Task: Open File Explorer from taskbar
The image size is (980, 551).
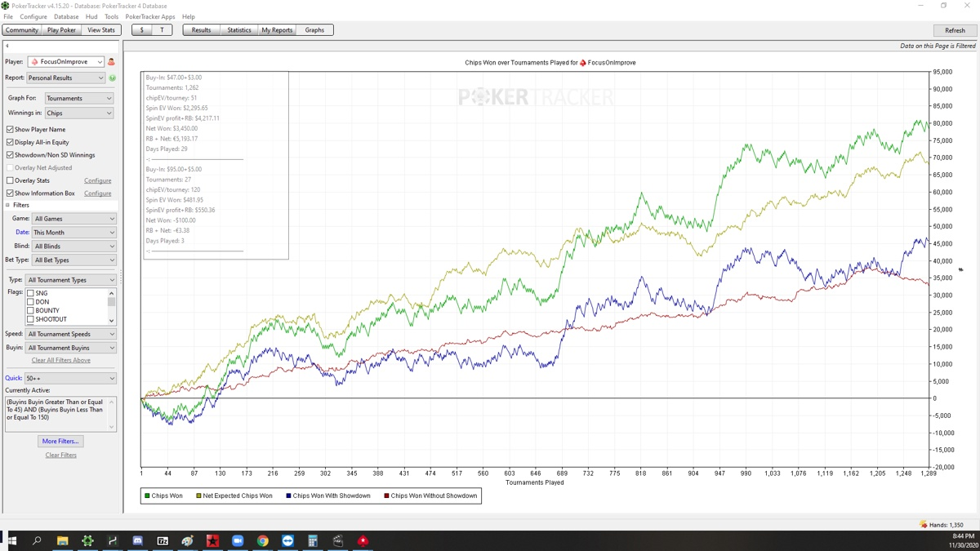Action: (62, 540)
